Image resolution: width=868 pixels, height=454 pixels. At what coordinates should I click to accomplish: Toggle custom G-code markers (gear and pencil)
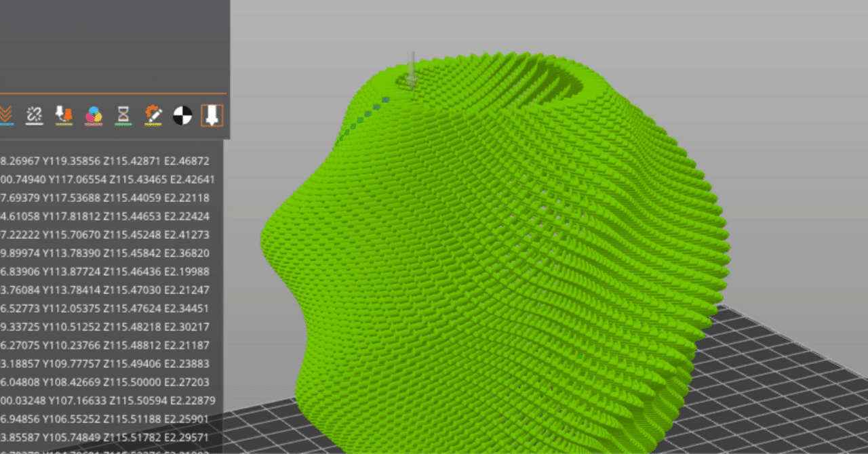tap(153, 115)
